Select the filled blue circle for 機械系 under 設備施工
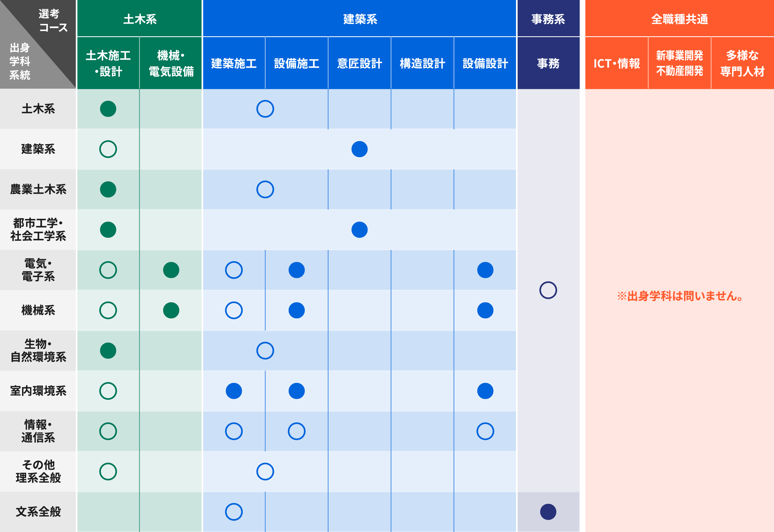Image resolution: width=774 pixels, height=532 pixels. [296, 310]
